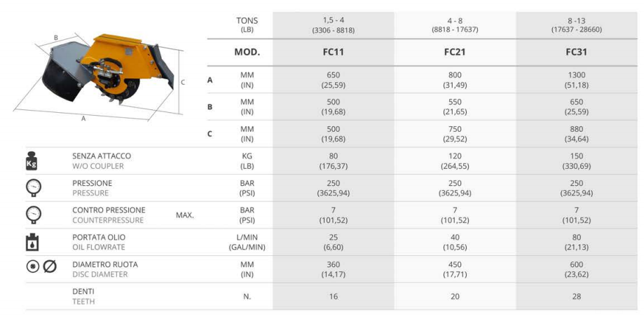Select the FC21 model column header
This screenshot has width=644, height=319.
click(455, 52)
